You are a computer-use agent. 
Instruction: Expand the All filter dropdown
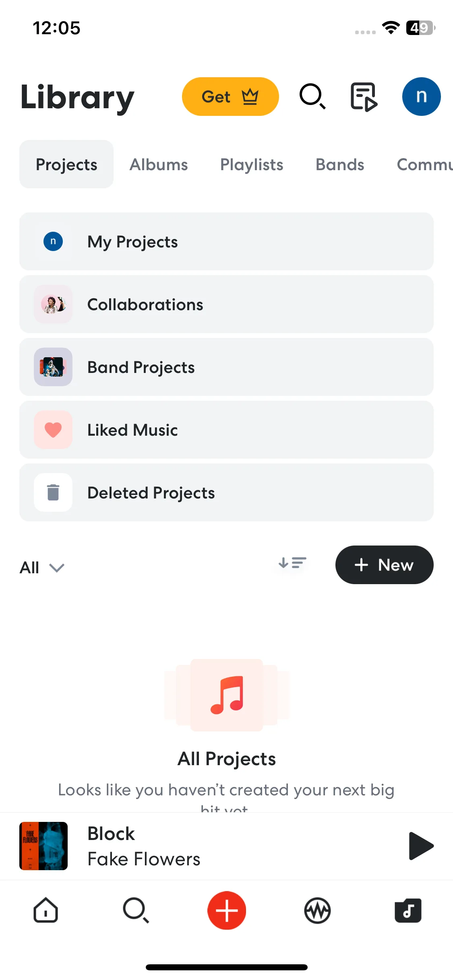click(x=42, y=568)
